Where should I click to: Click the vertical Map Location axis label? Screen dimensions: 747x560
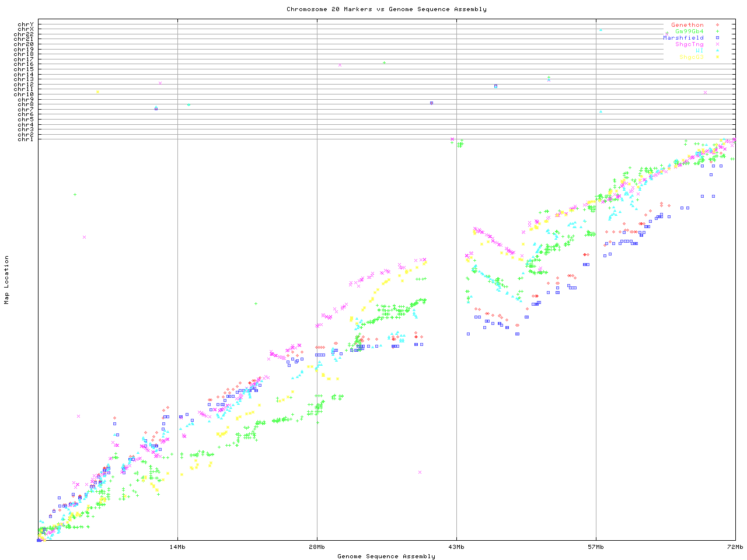[x=7, y=280]
